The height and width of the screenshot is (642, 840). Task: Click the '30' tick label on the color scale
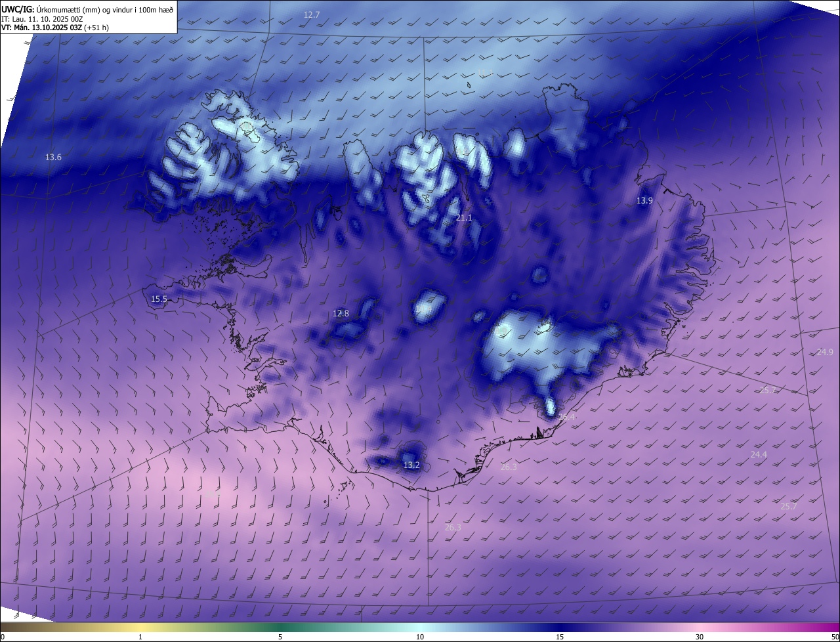pos(700,637)
